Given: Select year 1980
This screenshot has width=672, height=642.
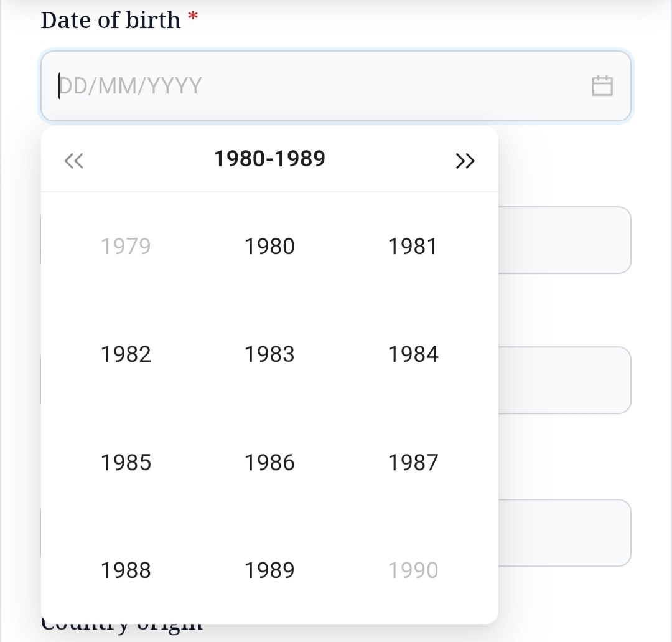Looking at the screenshot, I should point(269,247).
